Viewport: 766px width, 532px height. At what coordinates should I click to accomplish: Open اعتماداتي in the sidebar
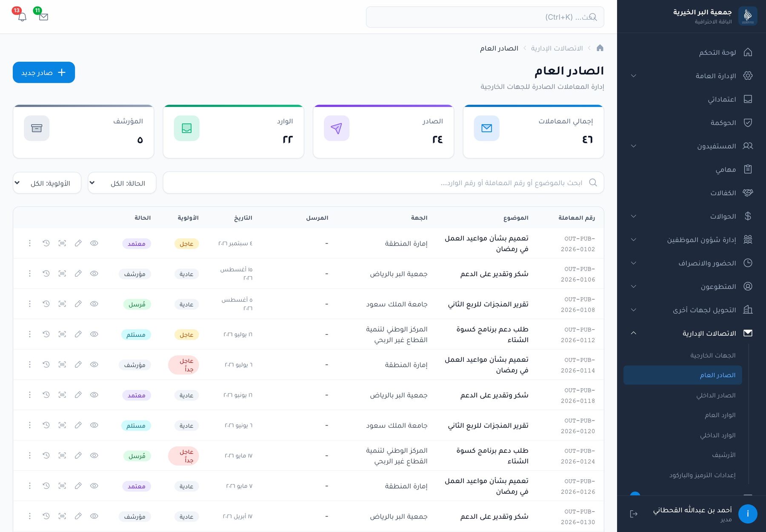(692, 99)
